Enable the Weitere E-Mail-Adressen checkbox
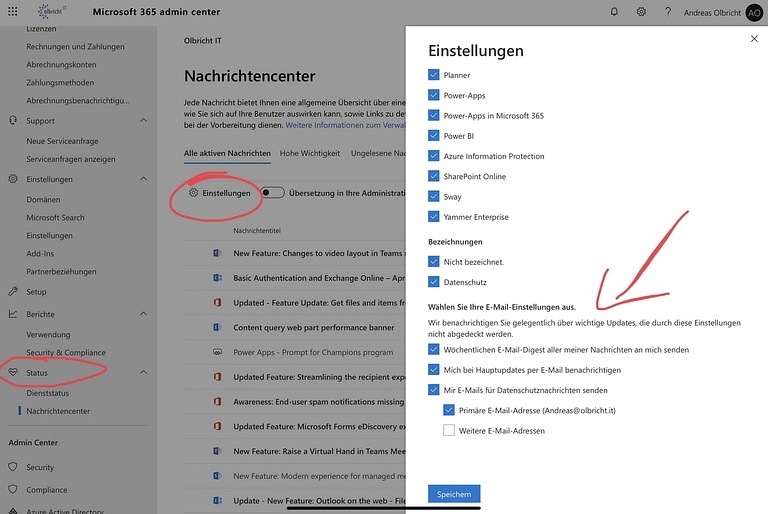 point(449,430)
